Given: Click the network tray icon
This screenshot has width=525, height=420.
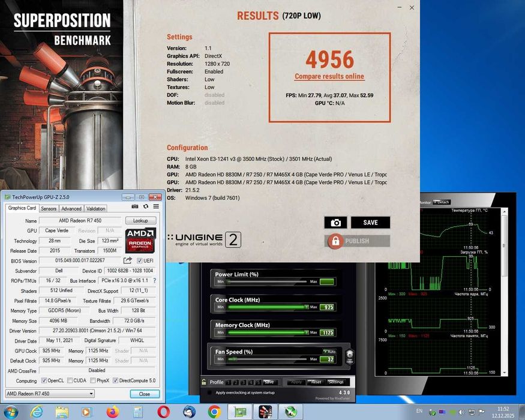Looking at the screenshot, I should tap(472, 412).
